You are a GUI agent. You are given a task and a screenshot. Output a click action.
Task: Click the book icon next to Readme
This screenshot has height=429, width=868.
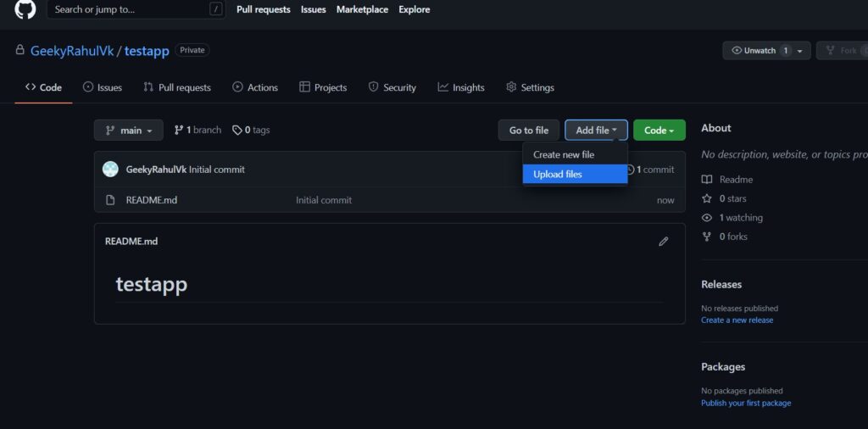tap(706, 180)
